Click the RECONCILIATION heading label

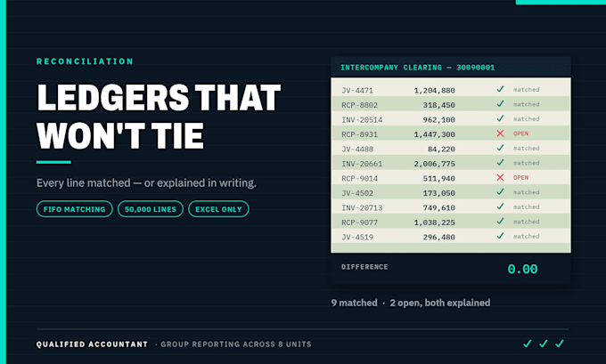pos(85,61)
